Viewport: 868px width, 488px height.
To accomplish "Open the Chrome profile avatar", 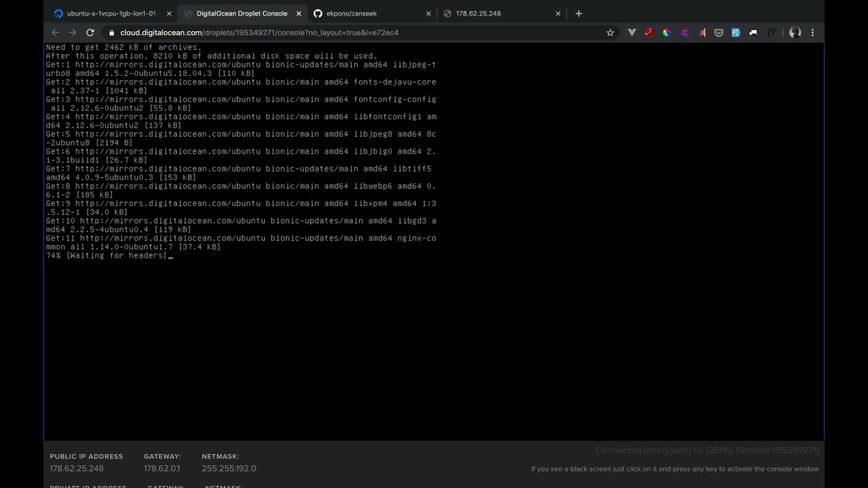I will [x=795, y=33].
